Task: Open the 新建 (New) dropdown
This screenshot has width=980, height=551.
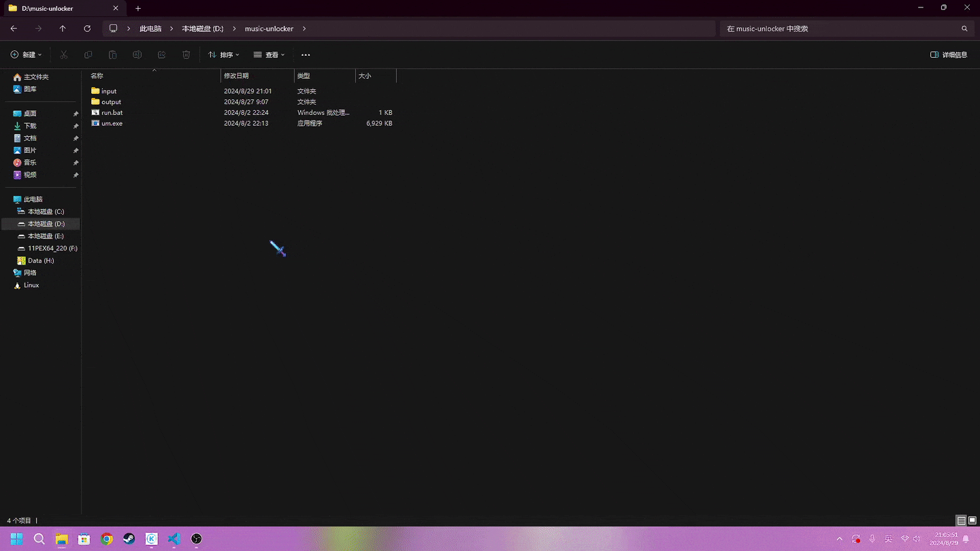Action: coord(26,55)
